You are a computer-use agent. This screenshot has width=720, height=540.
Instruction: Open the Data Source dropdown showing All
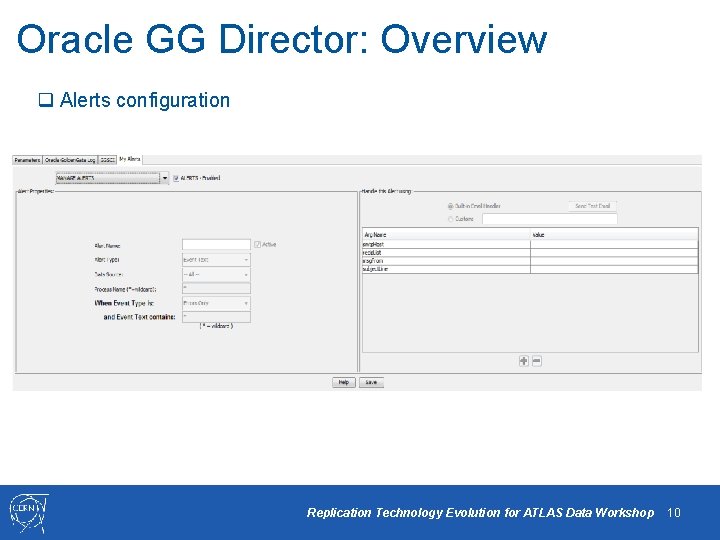216,275
